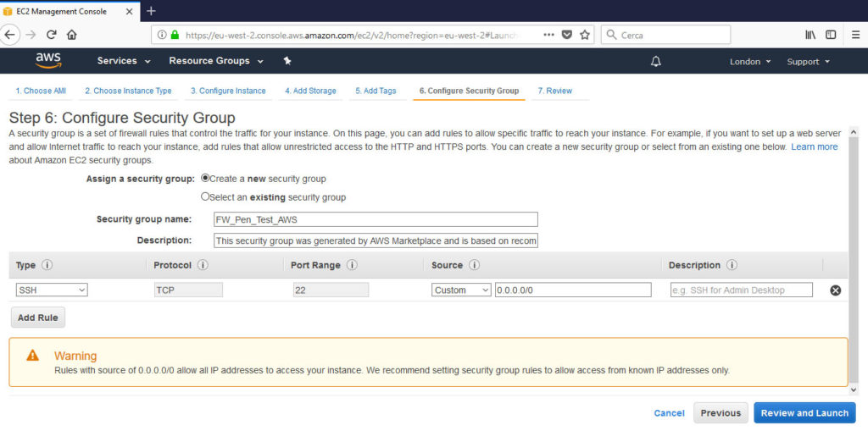Click the pin shortcuts icon
The height and width of the screenshot is (431, 868).
[x=287, y=61]
